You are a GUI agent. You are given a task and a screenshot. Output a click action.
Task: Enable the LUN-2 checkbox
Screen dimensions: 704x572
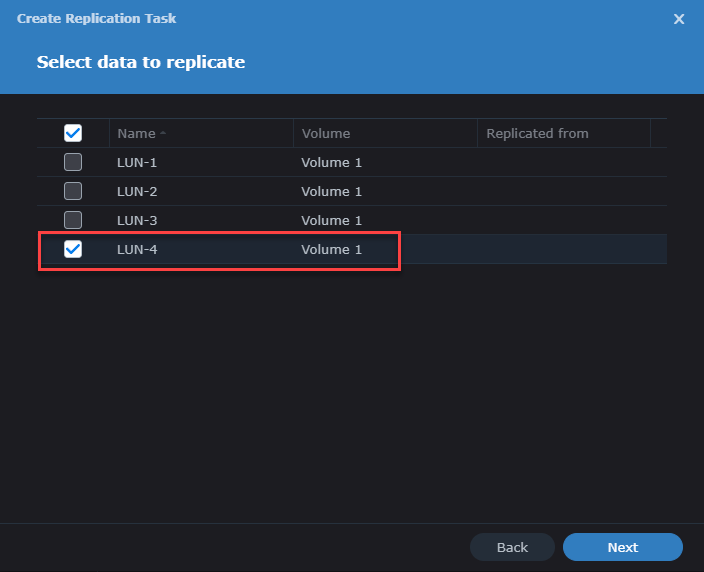tap(73, 191)
